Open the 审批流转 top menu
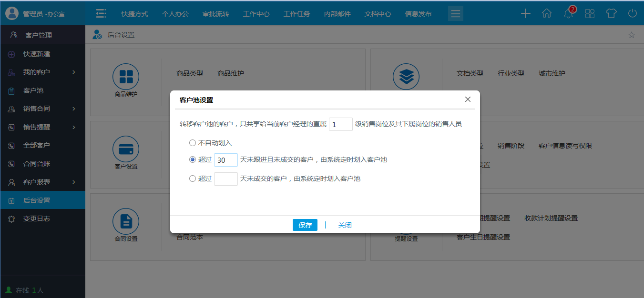This screenshot has height=298, width=644. pyautogui.click(x=215, y=14)
